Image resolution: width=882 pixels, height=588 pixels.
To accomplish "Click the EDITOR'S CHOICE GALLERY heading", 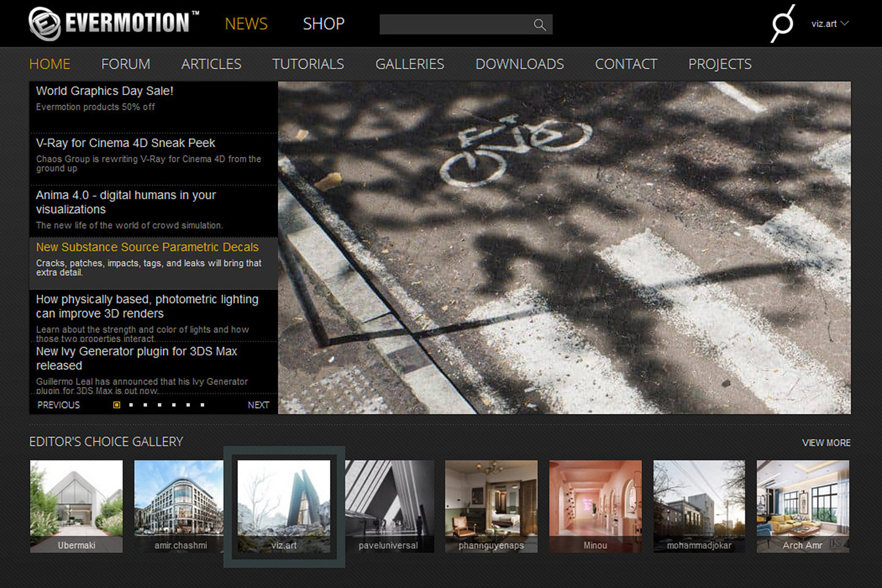I will point(106,442).
